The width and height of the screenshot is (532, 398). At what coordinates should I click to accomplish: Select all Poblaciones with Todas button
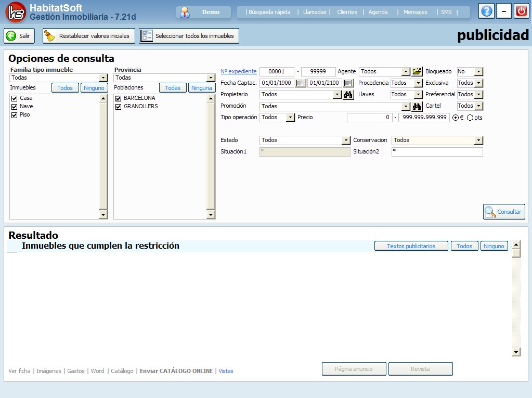172,88
